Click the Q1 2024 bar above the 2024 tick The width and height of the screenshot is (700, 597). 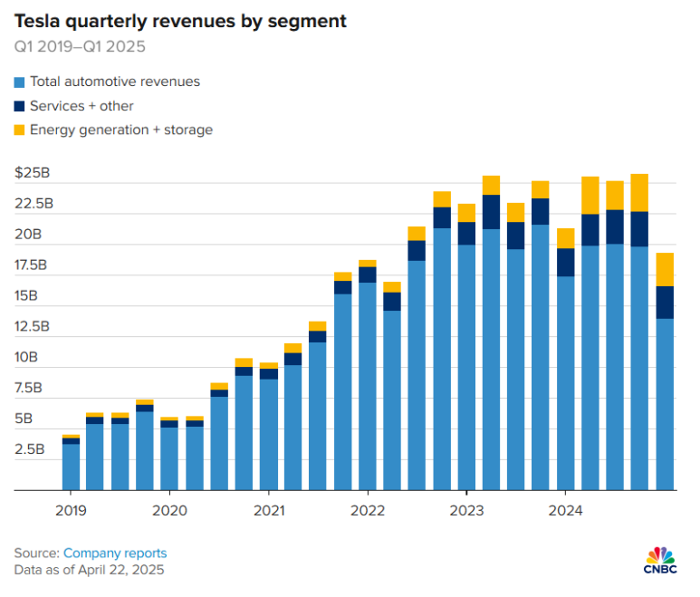pos(566,360)
